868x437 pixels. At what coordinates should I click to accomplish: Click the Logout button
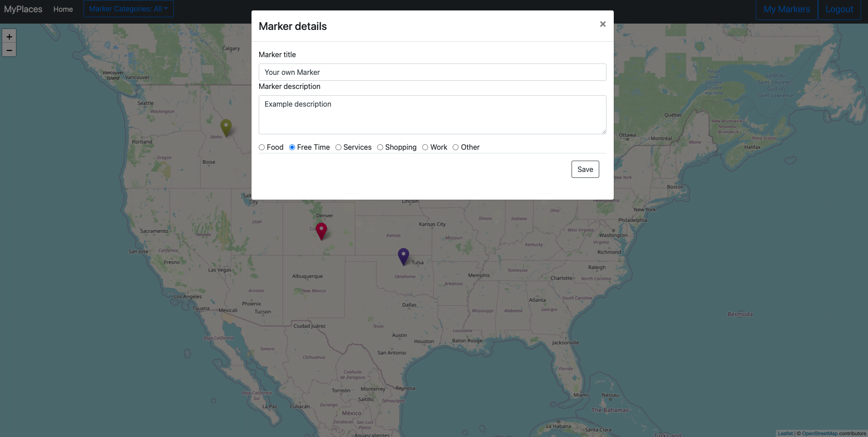(839, 9)
